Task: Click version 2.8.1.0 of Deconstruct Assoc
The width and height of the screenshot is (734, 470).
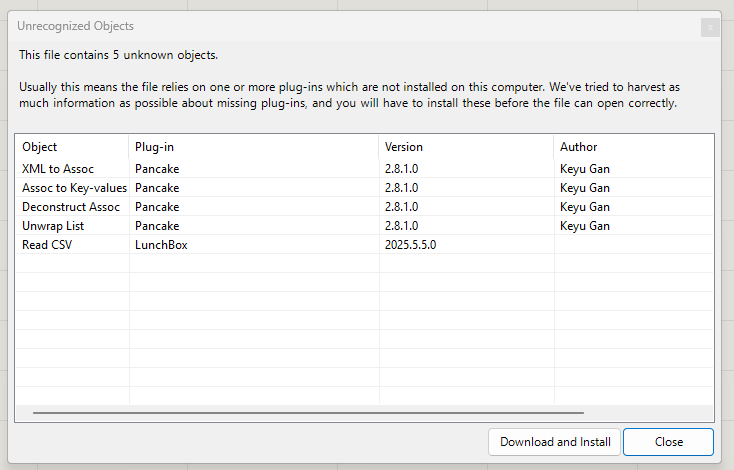Action: pyautogui.click(x=401, y=207)
